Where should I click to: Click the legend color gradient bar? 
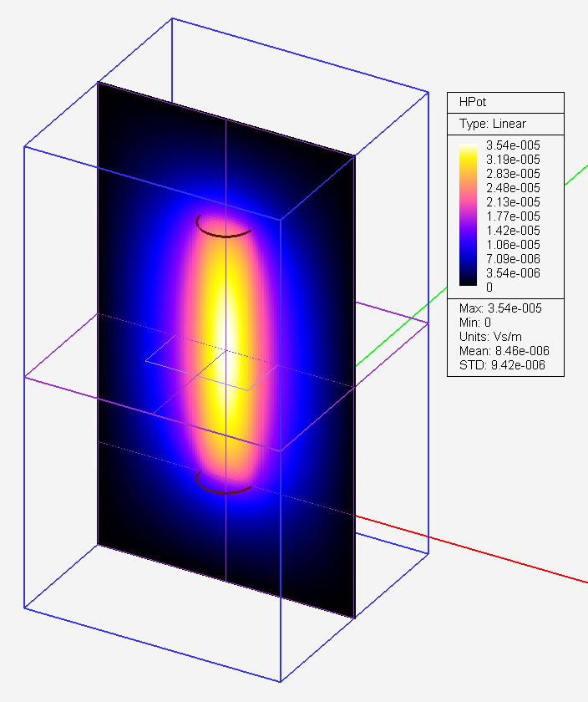click(468, 215)
